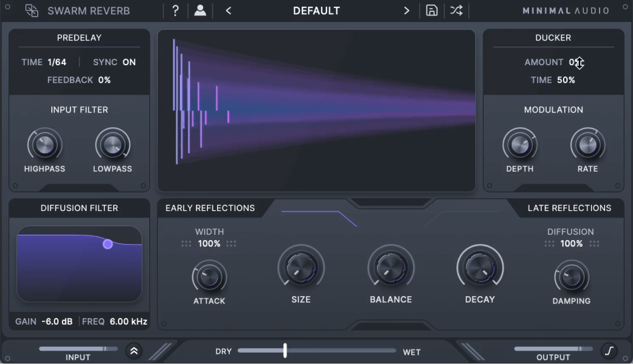Click the early reflections WIDTH 100% value

(x=209, y=244)
